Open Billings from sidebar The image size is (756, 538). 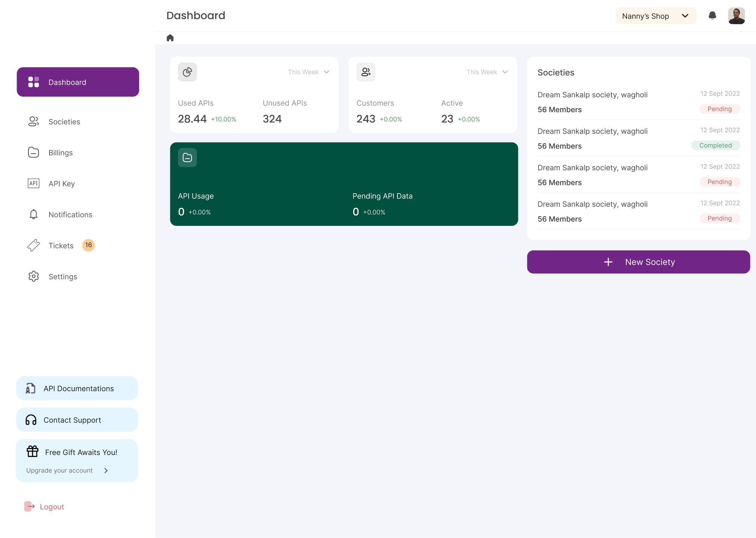(x=60, y=153)
